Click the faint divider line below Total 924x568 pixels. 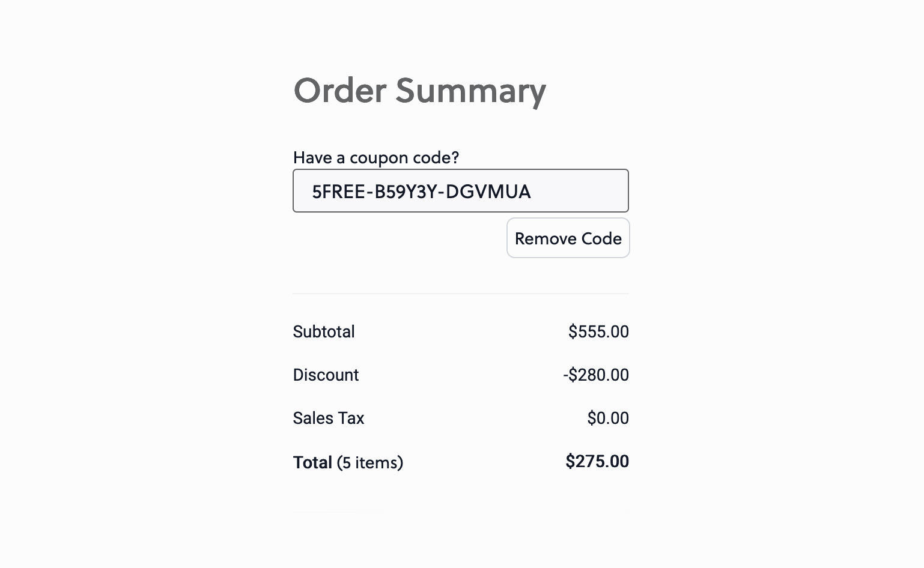[324, 512]
